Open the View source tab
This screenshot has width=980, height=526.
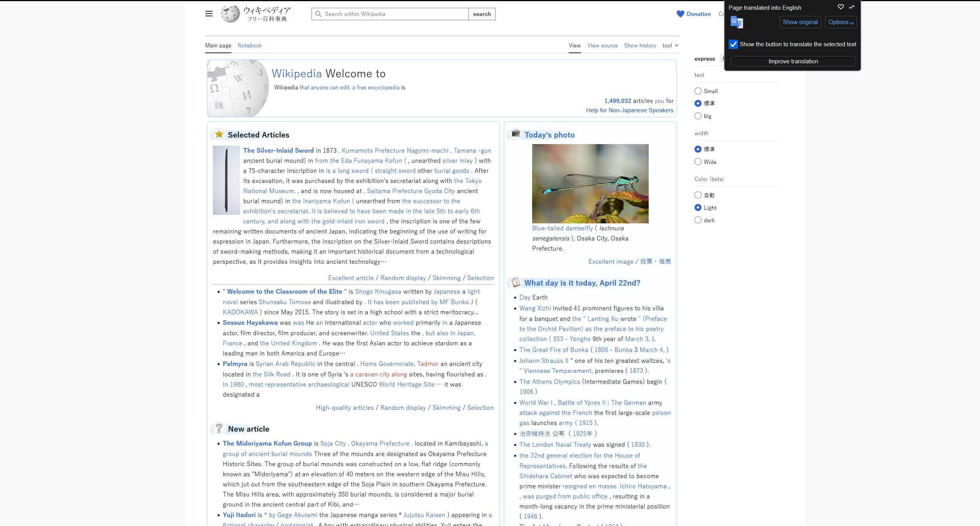coord(602,45)
